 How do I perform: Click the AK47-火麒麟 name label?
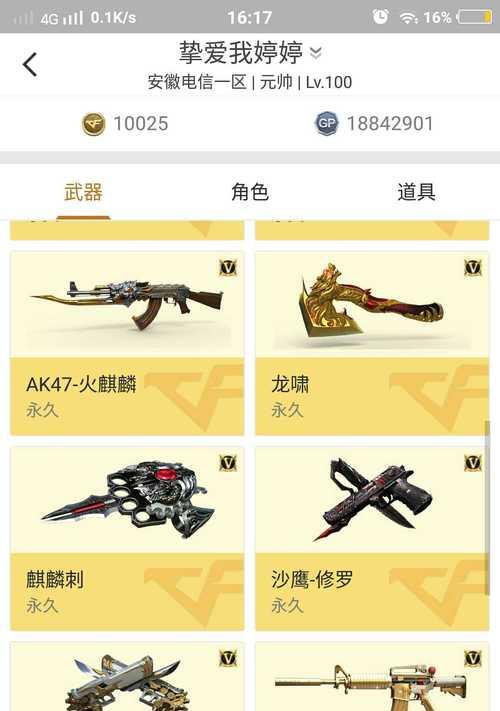click(81, 385)
